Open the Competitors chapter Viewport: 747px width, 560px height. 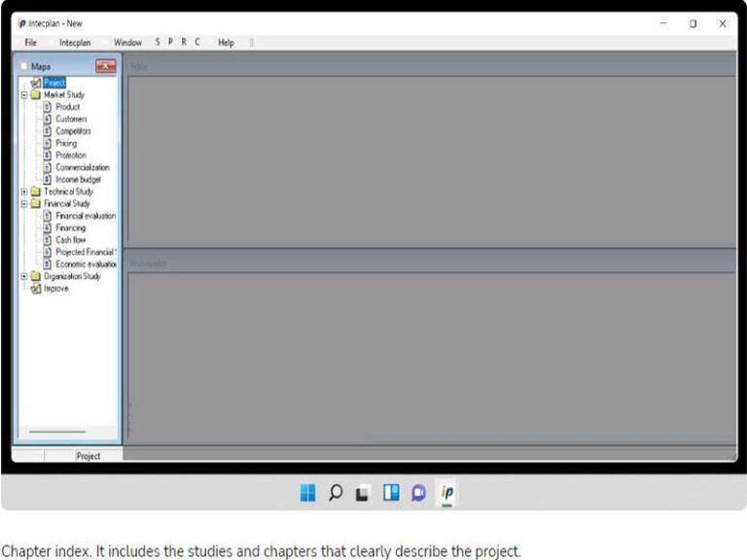tap(73, 131)
